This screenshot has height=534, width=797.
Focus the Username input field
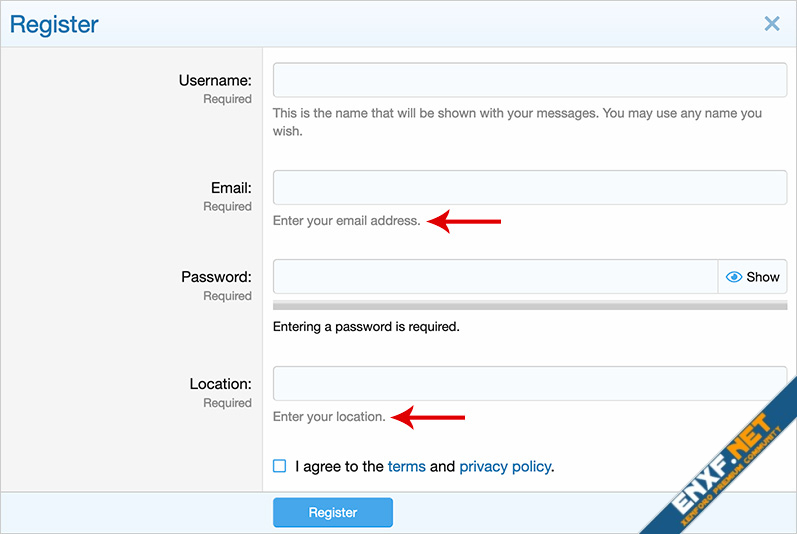[x=530, y=80]
